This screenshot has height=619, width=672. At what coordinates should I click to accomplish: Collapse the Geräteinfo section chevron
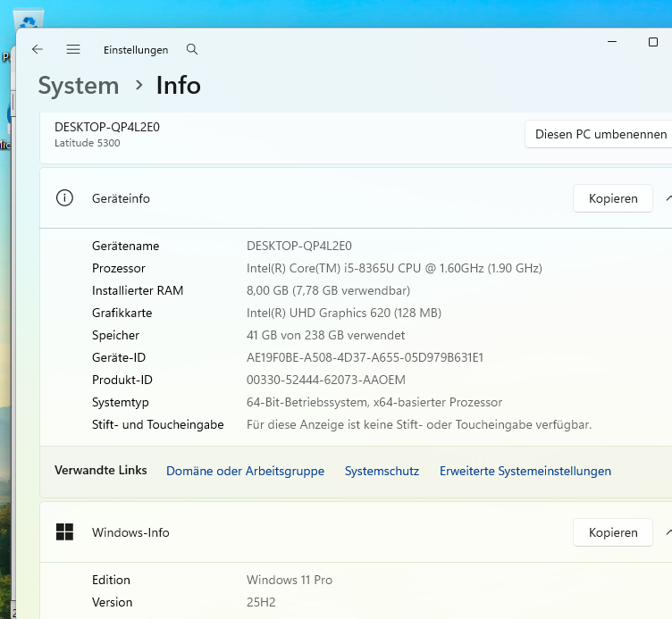tap(668, 198)
